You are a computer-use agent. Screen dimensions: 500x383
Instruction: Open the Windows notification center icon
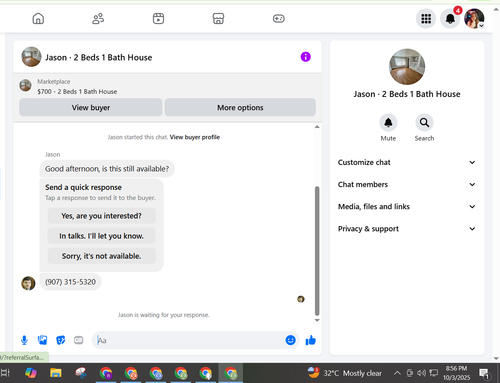[x=484, y=373]
